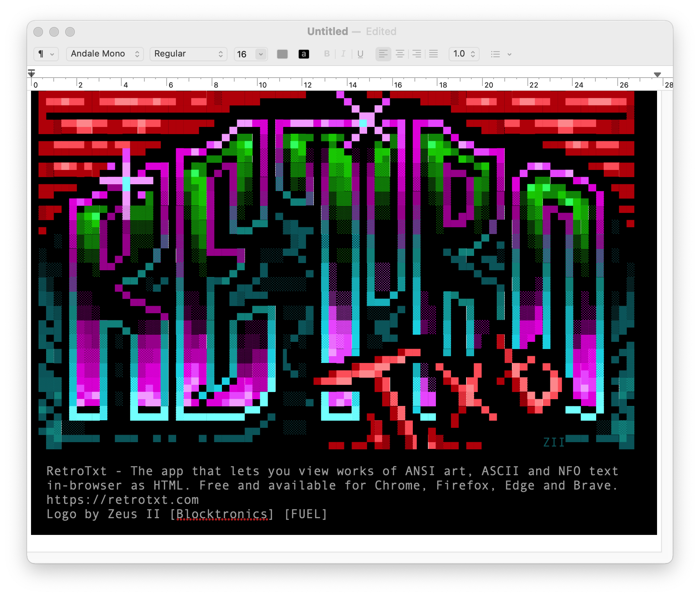Click the misspelled word Blocktronics
Image resolution: width=700 pixels, height=597 pixels.
pos(222,514)
